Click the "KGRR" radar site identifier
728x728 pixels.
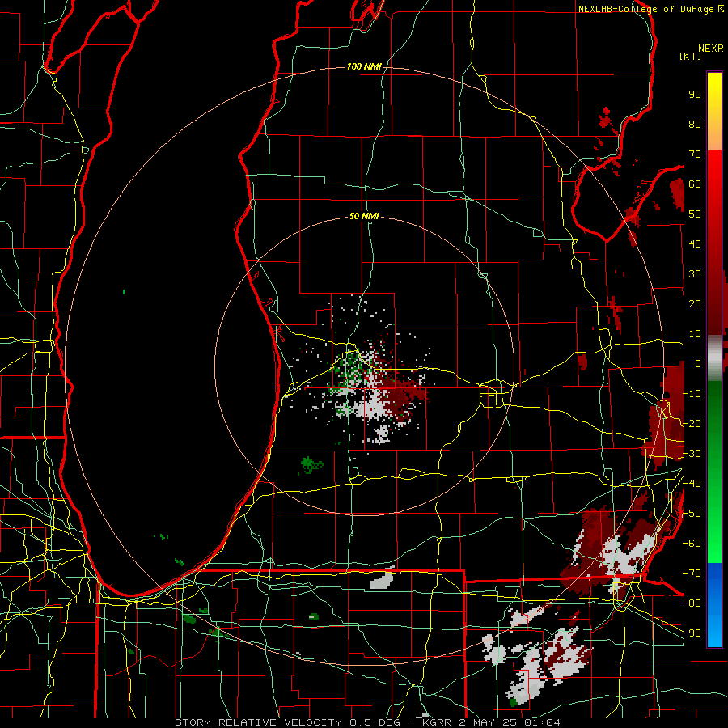tap(437, 722)
